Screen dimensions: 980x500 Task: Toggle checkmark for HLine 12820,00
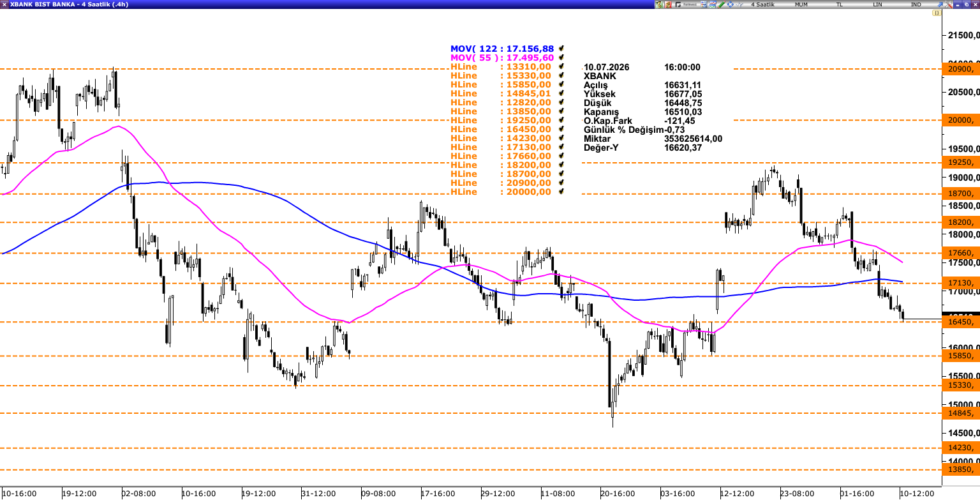(561, 102)
